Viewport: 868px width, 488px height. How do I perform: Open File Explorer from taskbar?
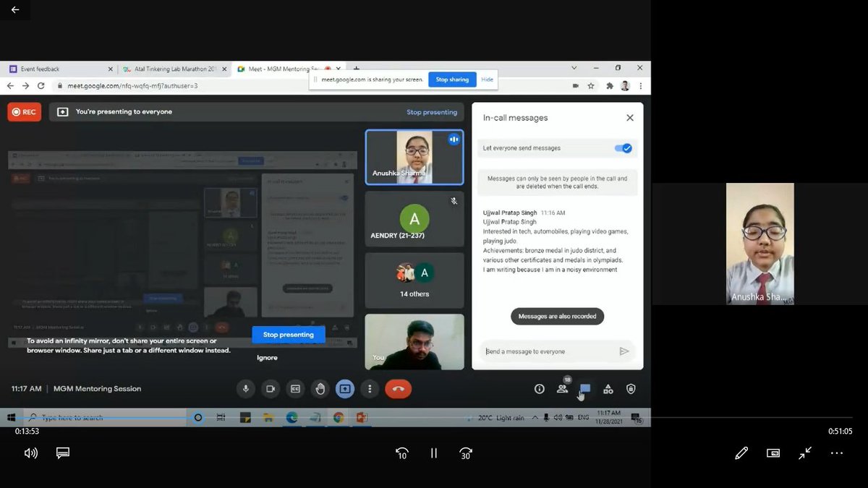(x=268, y=417)
